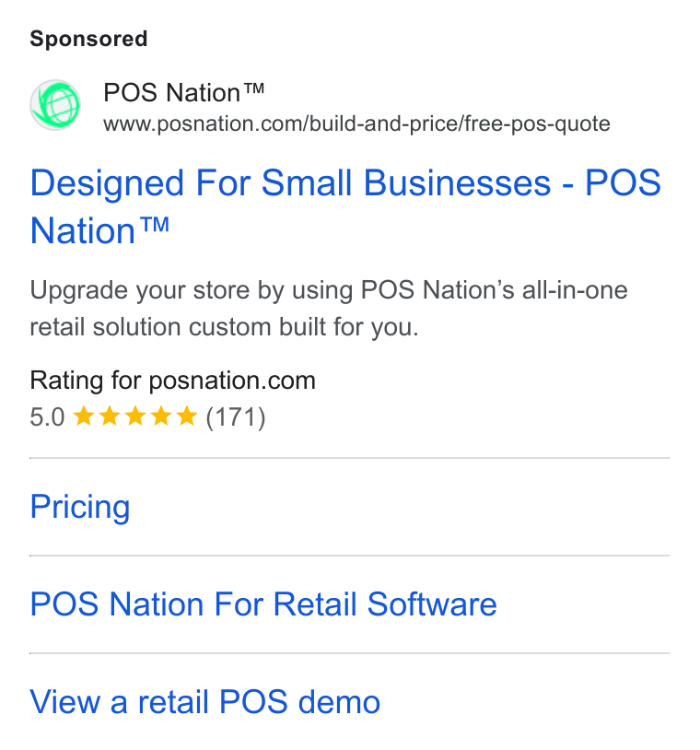Open the Pricing sitelink
The width and height of the screenshot is (700, 750).
[x=80, y=507]
